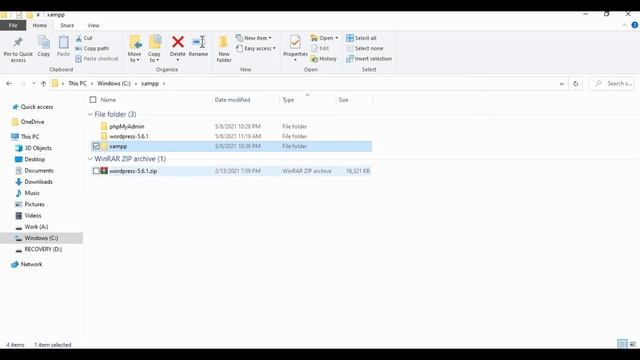The height and width of the screenshot is (360, 640).
Task: Click Copy path
Action: click(92, 49)
